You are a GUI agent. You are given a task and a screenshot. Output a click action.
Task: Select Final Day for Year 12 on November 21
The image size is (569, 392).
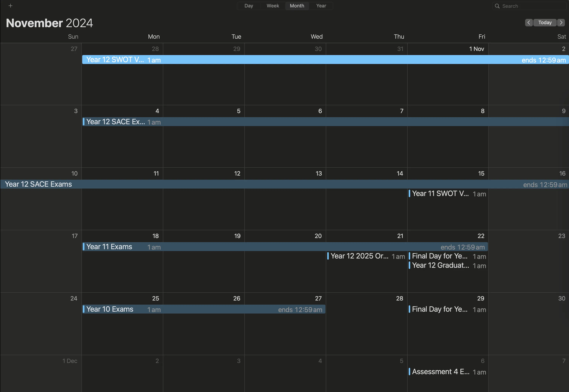[x=440, y=256]
